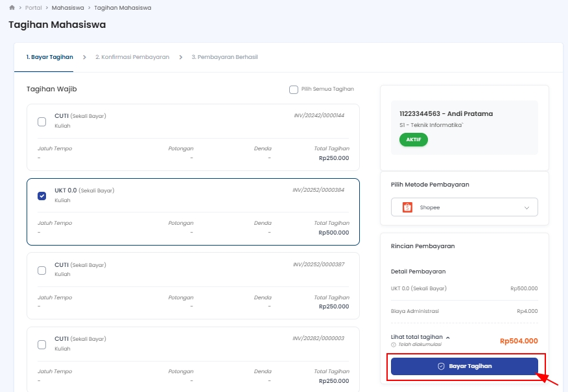Switch to the Bayar Tagihan step tab
The image size is (568, 392).
pyautogui.click(x=49, y=57)
